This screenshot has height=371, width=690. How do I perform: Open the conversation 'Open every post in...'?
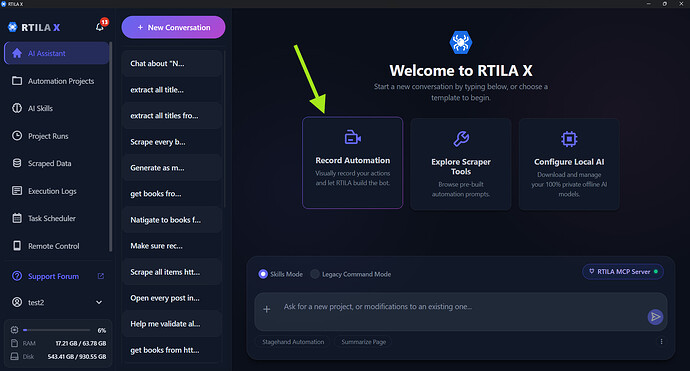[x=172, y=298]
